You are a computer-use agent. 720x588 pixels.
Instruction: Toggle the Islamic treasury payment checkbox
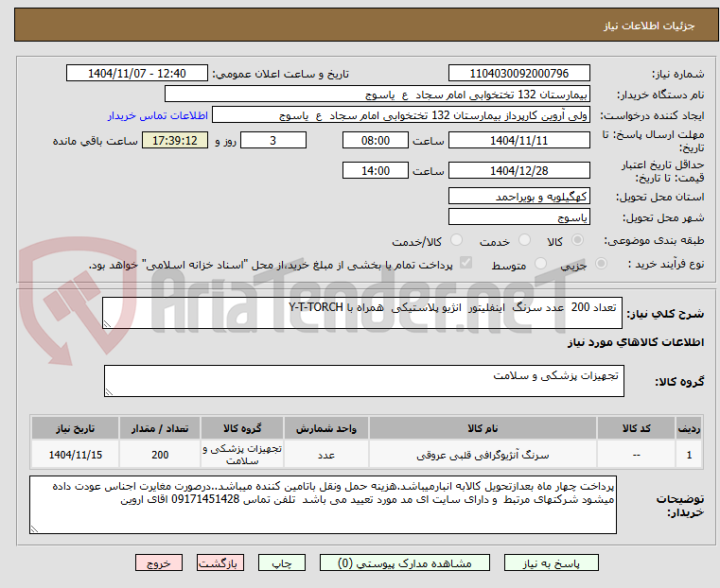[465, 263]
